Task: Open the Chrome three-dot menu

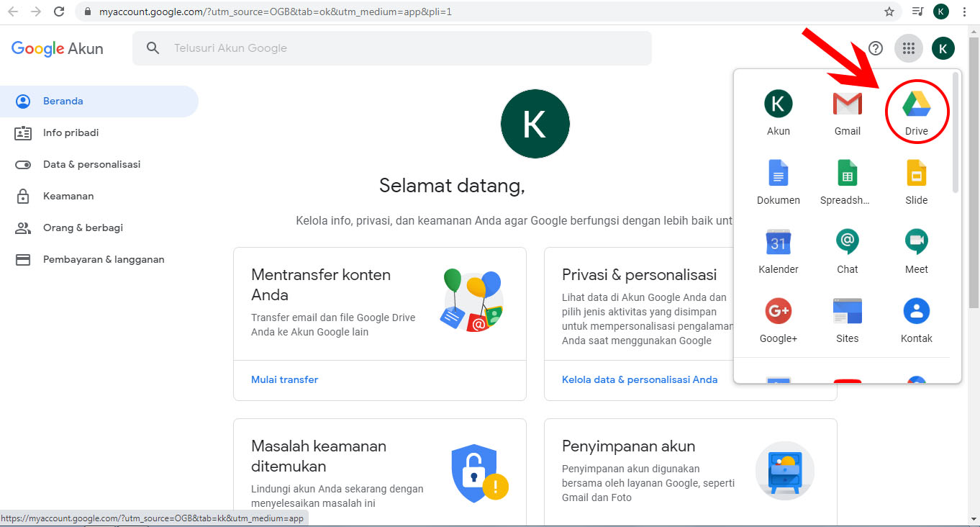Action: coord(964,12)
